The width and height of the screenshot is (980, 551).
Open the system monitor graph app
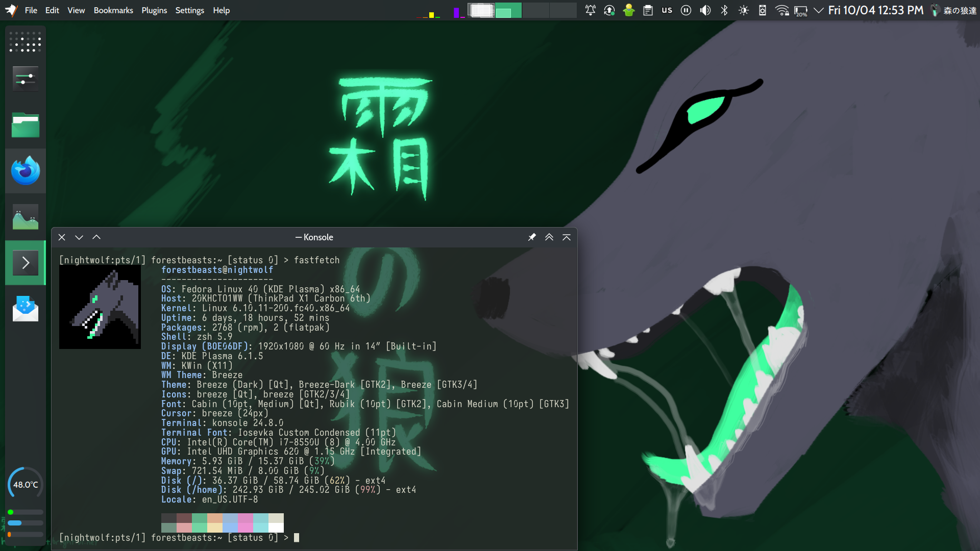coord(25,217)
